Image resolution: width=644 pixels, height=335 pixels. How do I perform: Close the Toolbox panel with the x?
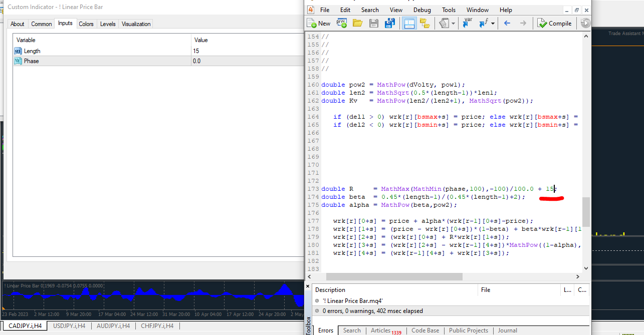pyautogui.click(x=308, y=286)
